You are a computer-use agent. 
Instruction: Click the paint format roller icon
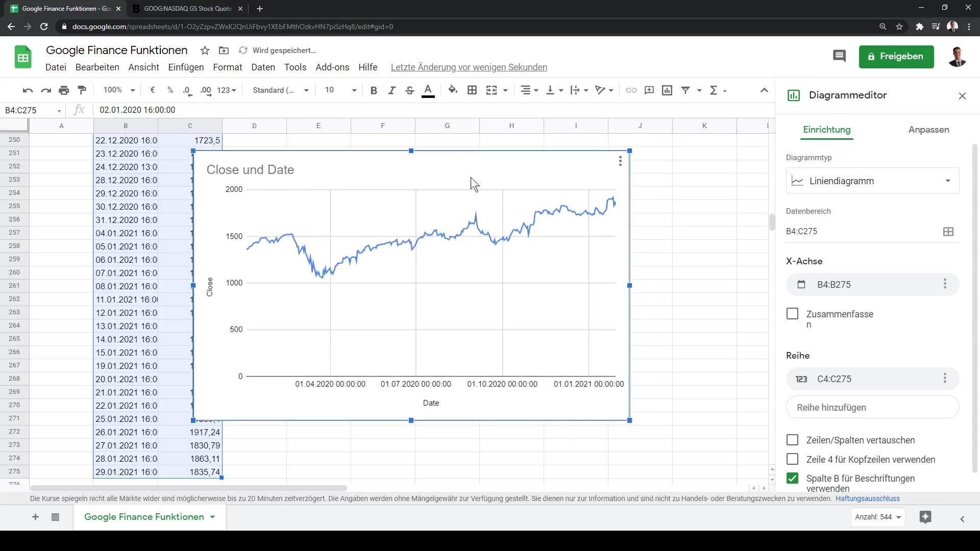point(82,90)
